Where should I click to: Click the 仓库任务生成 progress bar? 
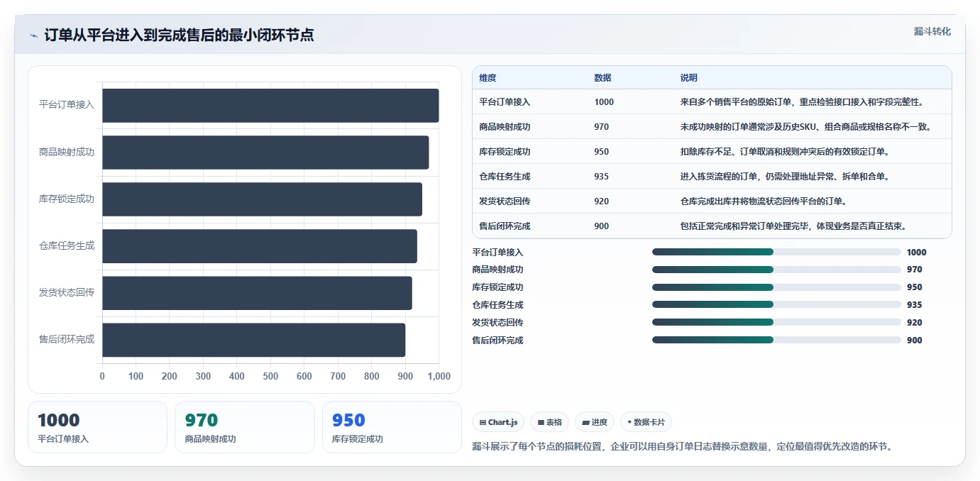coord(776,305)
